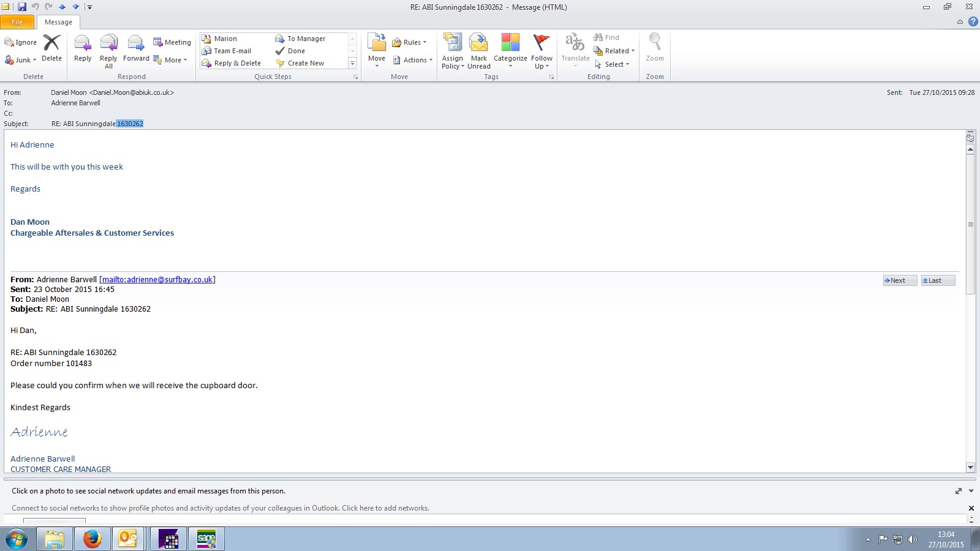
Task: Click the Last button in the message
Action: [938, 280]
